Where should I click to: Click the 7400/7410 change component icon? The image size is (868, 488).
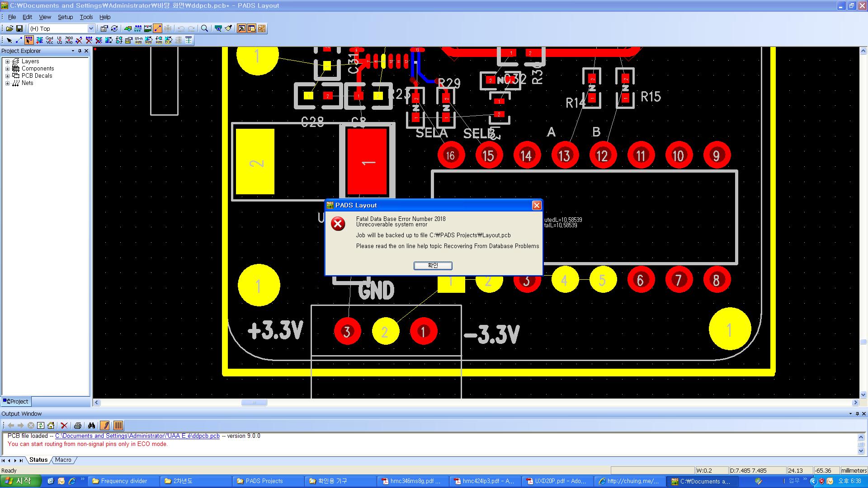point(69,40)
